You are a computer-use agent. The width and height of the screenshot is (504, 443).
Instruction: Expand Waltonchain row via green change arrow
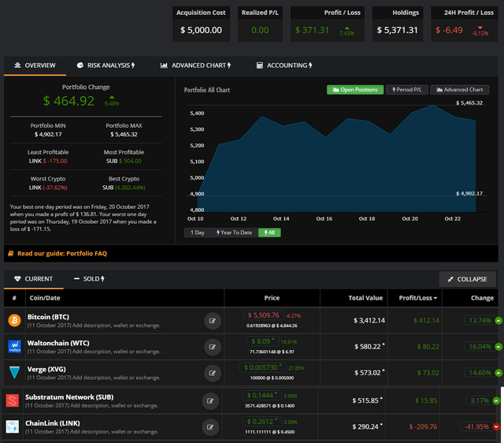498,347
